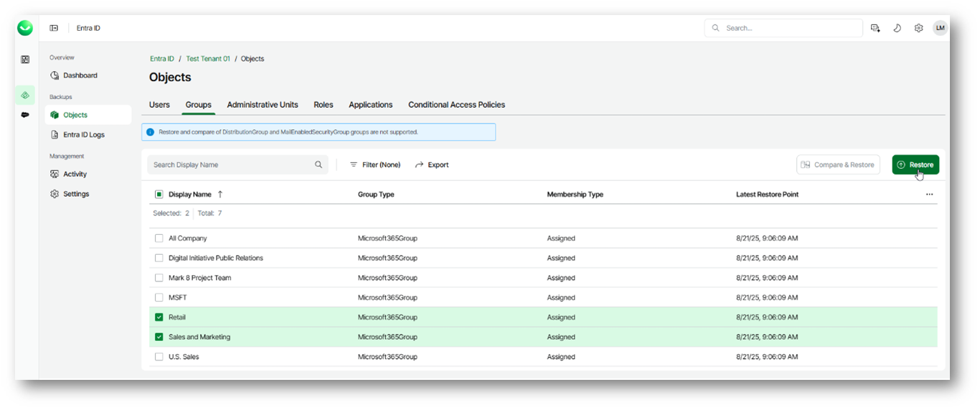Sort by Display Name arrow

(x=220, y=195)
